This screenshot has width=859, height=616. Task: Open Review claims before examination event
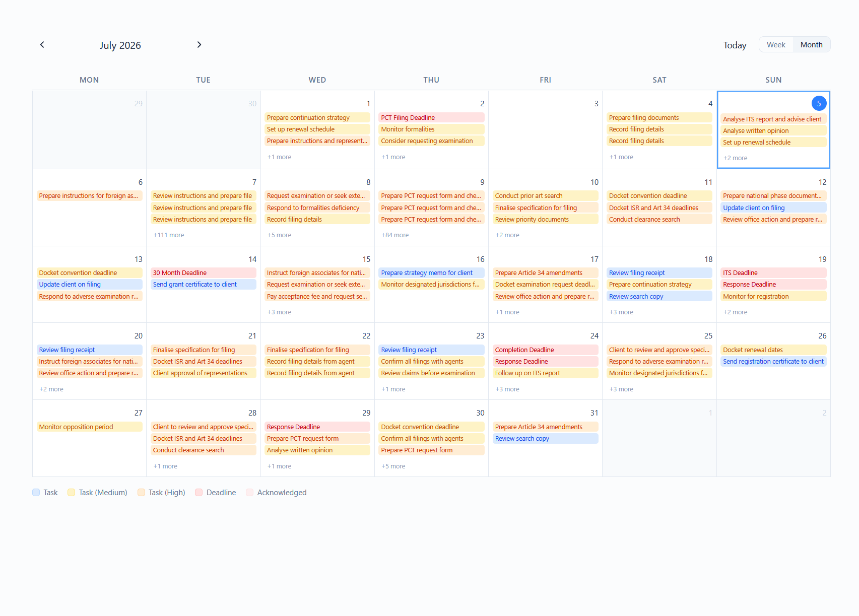coord(431,373)
